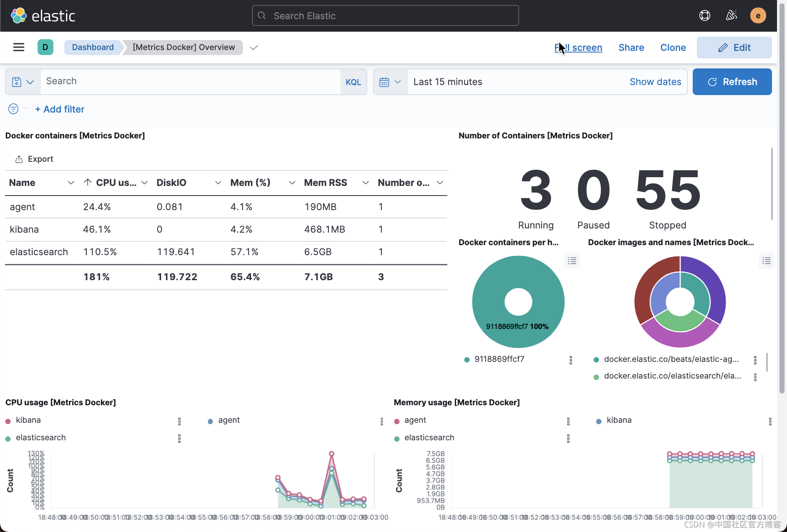
Task: Click Add filter
Action: 60,109
